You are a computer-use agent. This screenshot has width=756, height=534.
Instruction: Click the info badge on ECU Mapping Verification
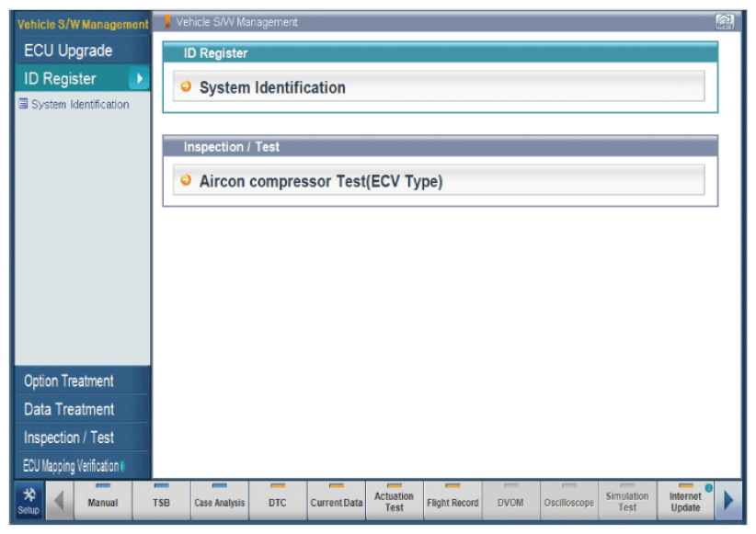pyautogui.click(x=122, y=466)
